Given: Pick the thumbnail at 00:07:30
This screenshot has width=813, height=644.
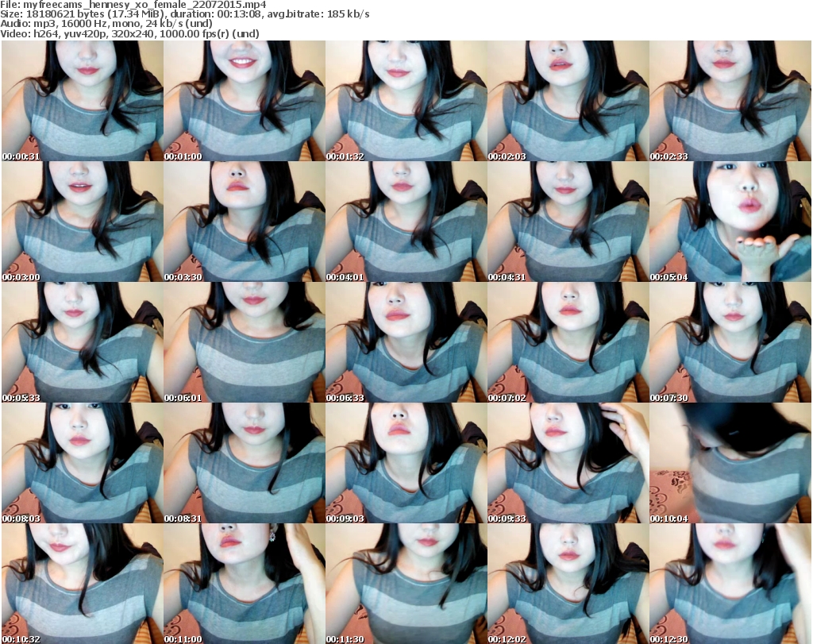Looking at the screenshot, I should coord(730,342).
